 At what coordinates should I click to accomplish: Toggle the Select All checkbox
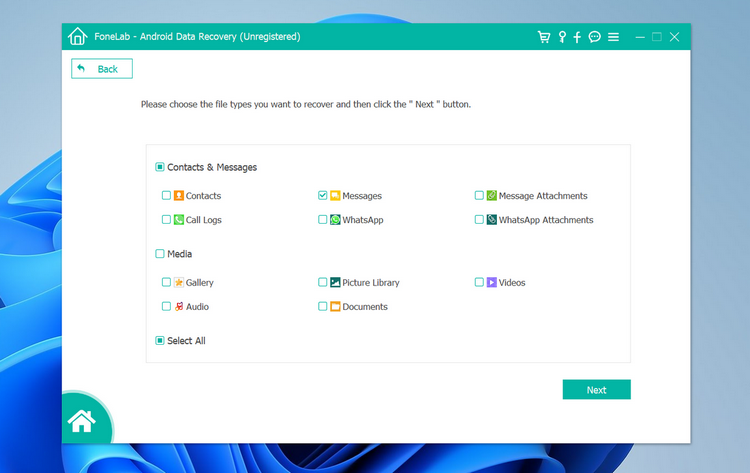point(160,341)
